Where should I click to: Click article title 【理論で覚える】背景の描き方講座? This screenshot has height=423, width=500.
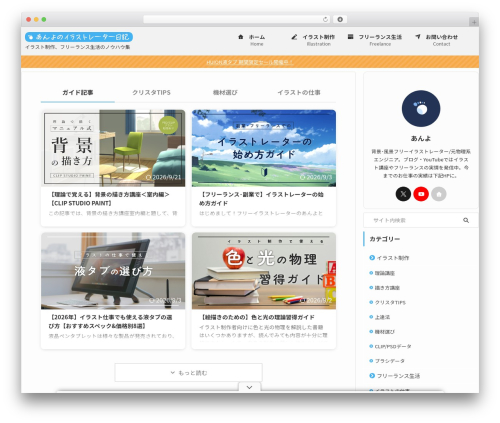[110, 199]
